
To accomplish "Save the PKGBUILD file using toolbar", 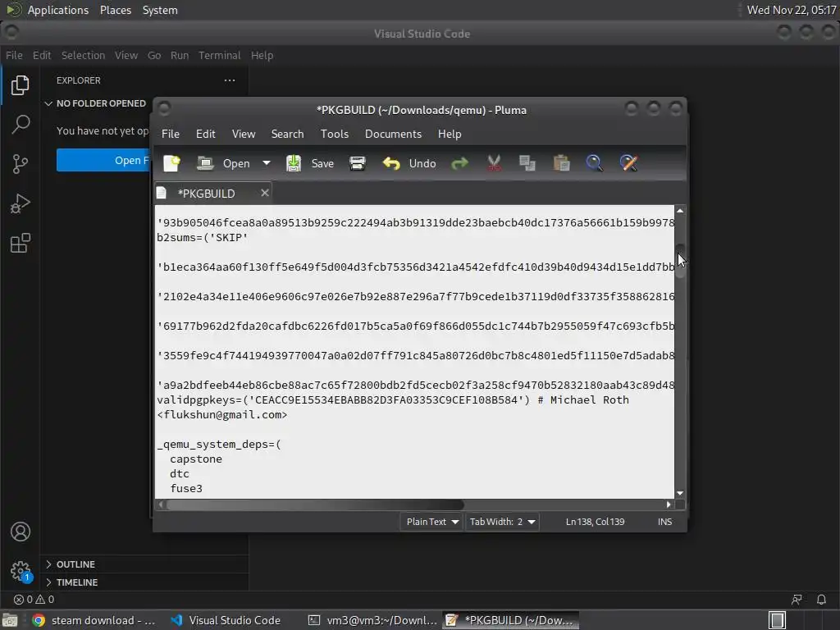I will (309, 163).
